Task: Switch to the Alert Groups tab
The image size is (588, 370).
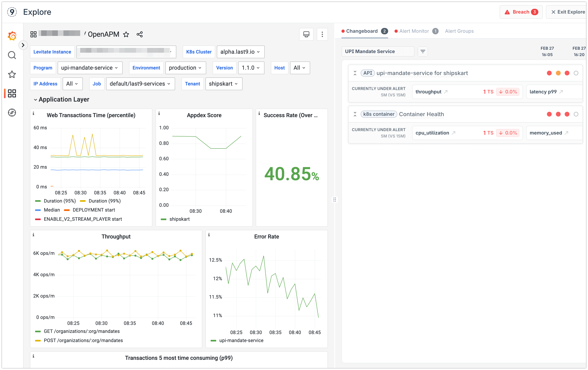Action: (459, 31)
